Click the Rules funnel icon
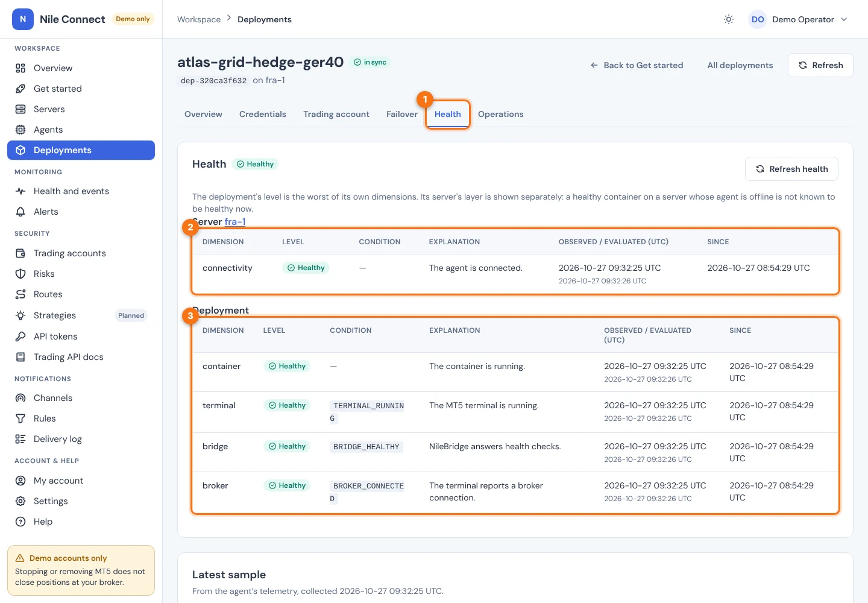Viewport: 868px width, 603px height. tap(20, 418)
